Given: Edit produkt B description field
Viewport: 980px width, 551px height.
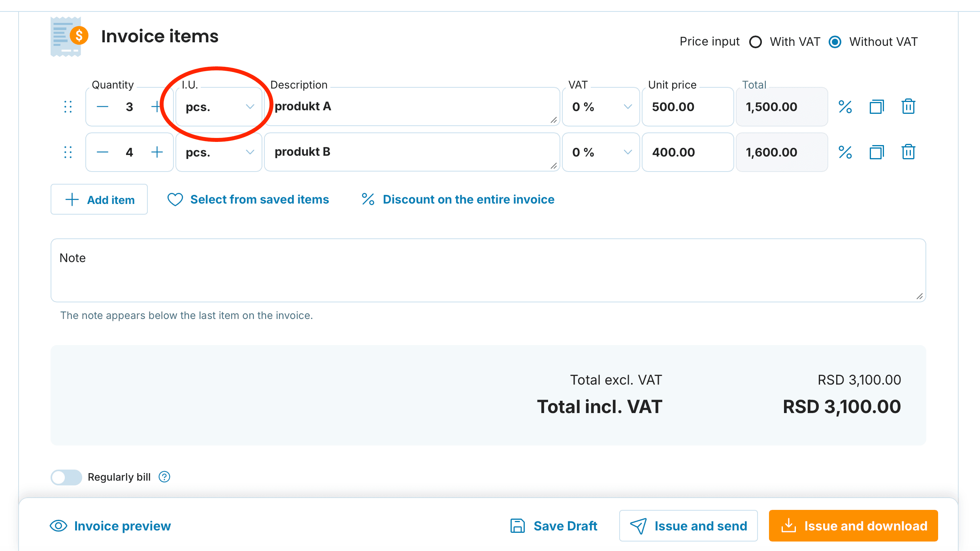Looking at the screenshot, I should [412, 152].
